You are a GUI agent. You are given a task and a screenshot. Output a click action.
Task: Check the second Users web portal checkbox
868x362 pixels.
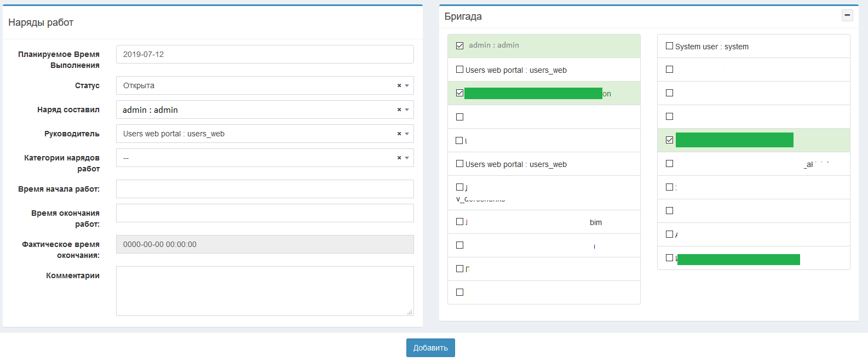[460, 164]
